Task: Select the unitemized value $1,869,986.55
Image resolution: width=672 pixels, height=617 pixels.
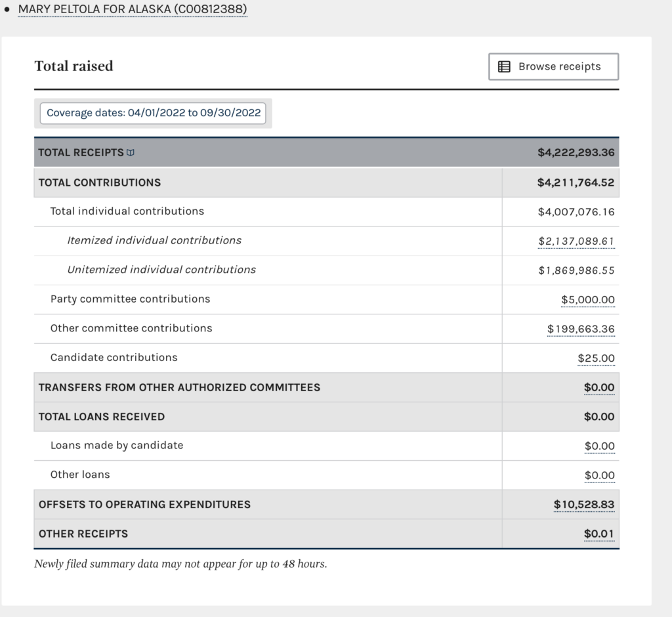Action: (x=576, y=270)
